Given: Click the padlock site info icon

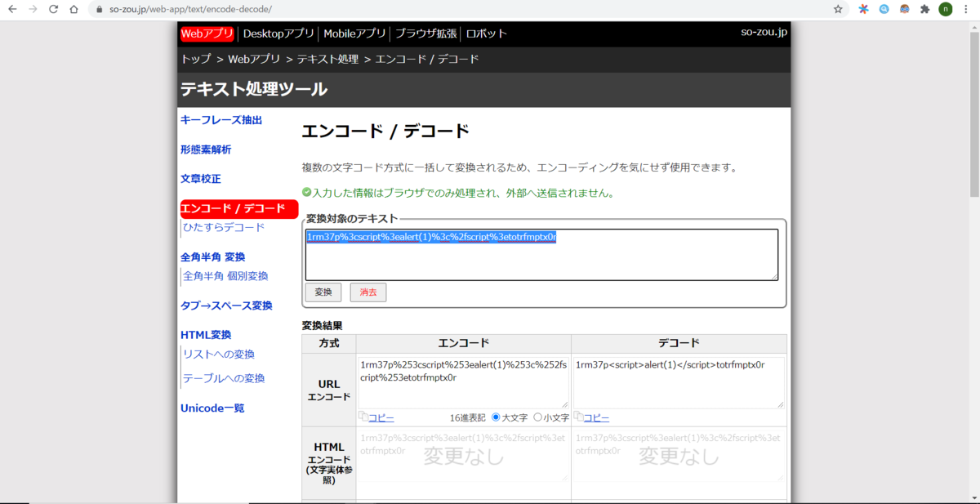Looking at the screenshot, I should pyautogui.click(x=99, y=10).
